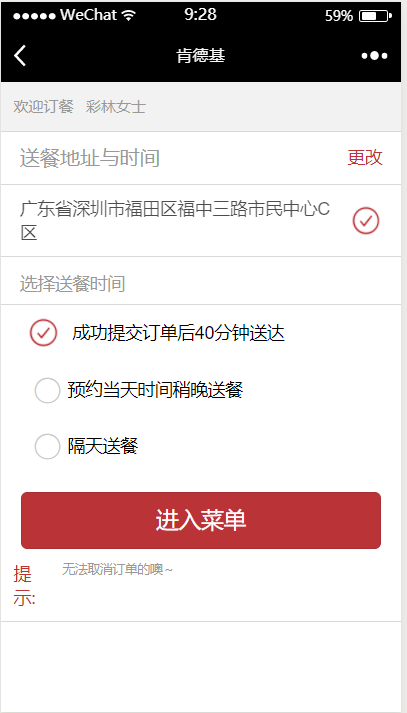Click the 提示 label at bottom
The height and width of the screenshot is (713, 407).
click(x=24, y=586)
